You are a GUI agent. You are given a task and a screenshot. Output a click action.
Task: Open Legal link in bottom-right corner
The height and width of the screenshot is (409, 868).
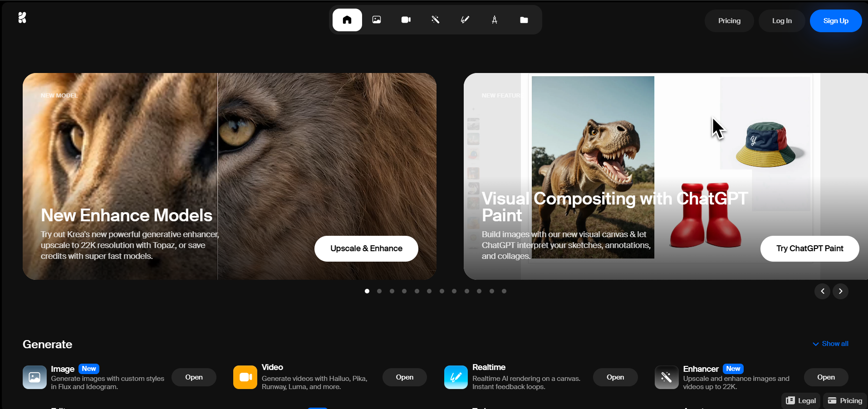coord(801,401)
